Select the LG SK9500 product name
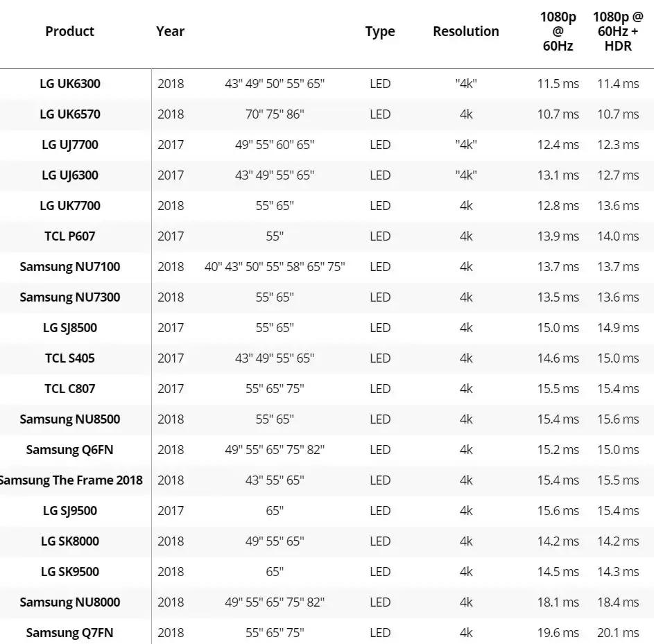The width and height of the screenshot is (654, 644). [x=69, y=572]
